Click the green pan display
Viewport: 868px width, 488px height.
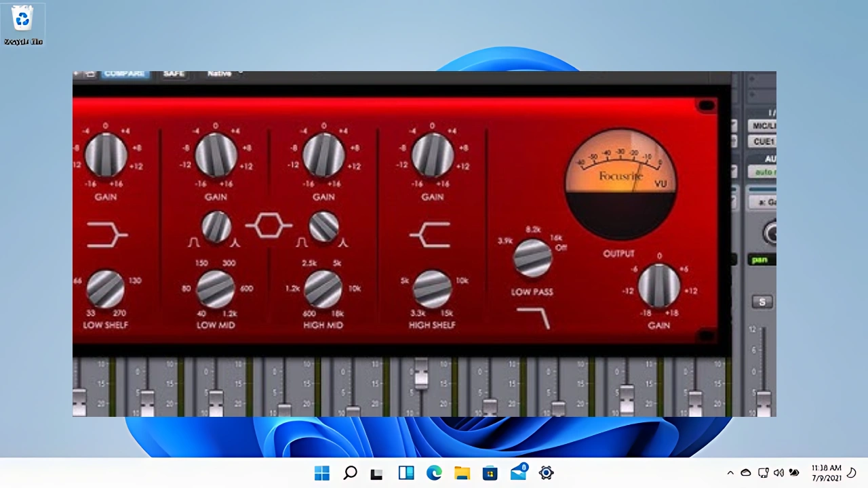762,260
